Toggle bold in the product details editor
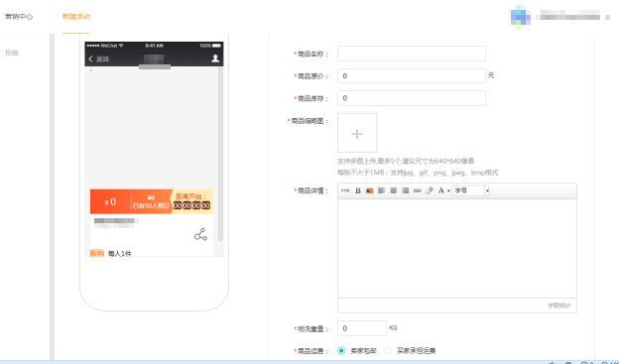619x364 pixels. point(358,190)
